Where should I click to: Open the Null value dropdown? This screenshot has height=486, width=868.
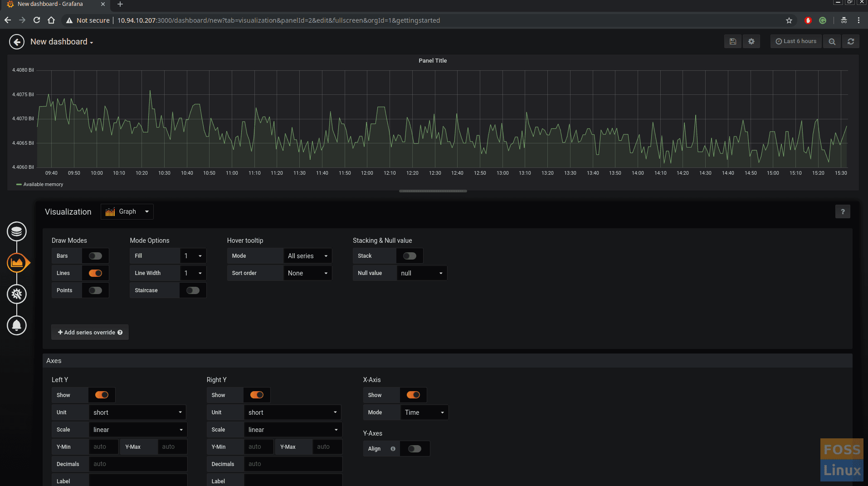pyautogui.click(x=422, y=273)
